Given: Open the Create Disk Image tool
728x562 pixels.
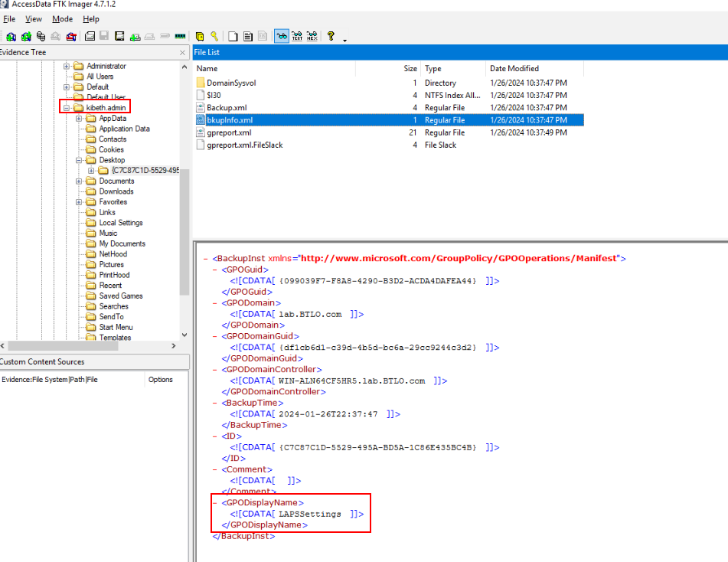Looking at the screenshot, I should click(x=90, y=36).
